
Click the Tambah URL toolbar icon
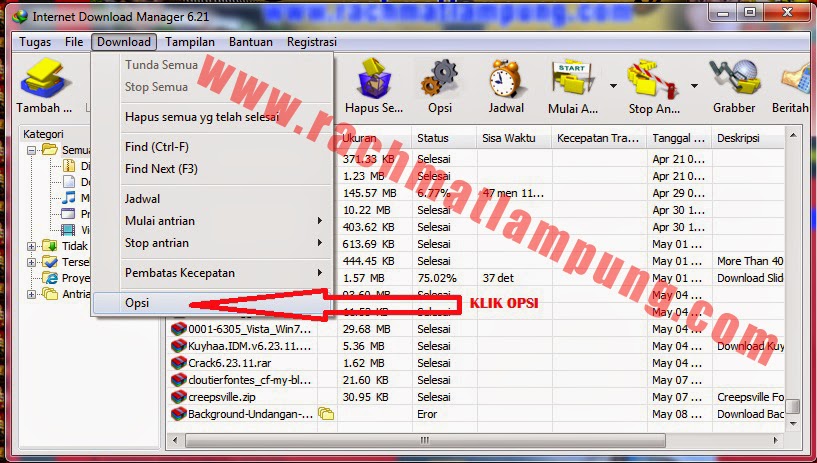click(x=44, y=79)
